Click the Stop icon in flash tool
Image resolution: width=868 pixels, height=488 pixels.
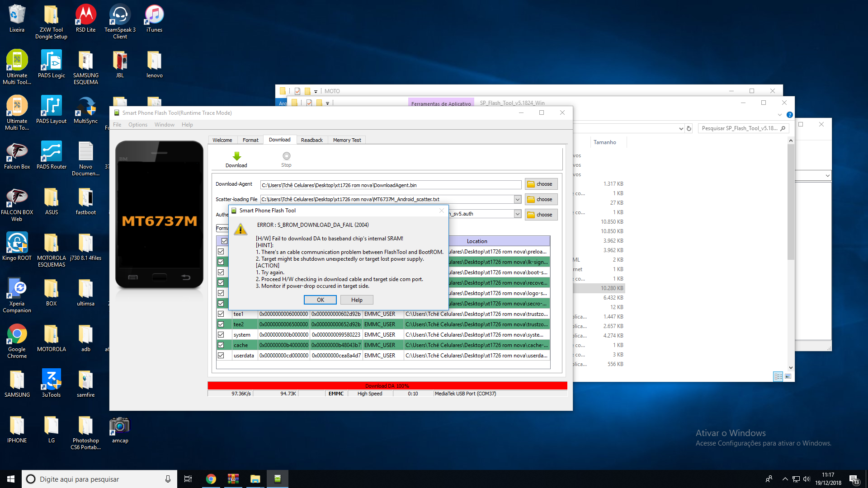[286, 156]
